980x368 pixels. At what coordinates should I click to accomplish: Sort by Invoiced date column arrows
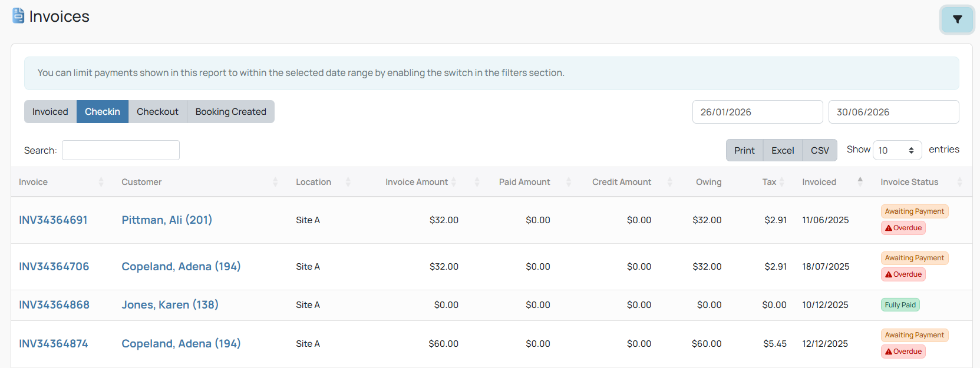(860, 182)
